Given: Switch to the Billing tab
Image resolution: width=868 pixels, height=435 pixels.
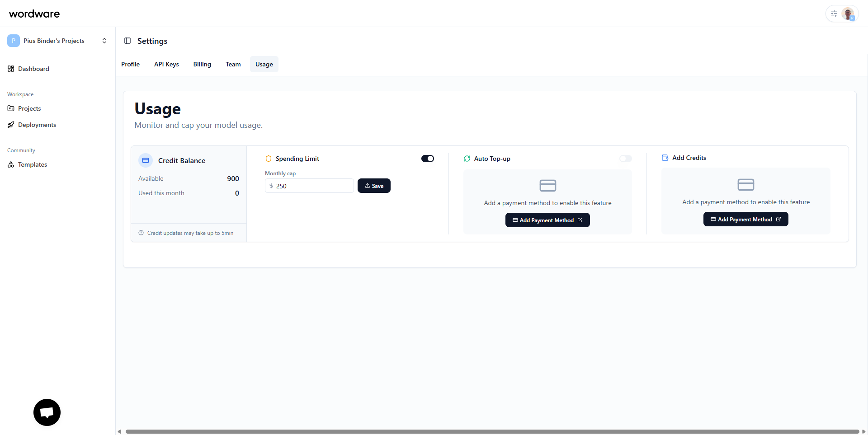Looking at the screenshot, I should pyautogui.click(x=202, y=64).
